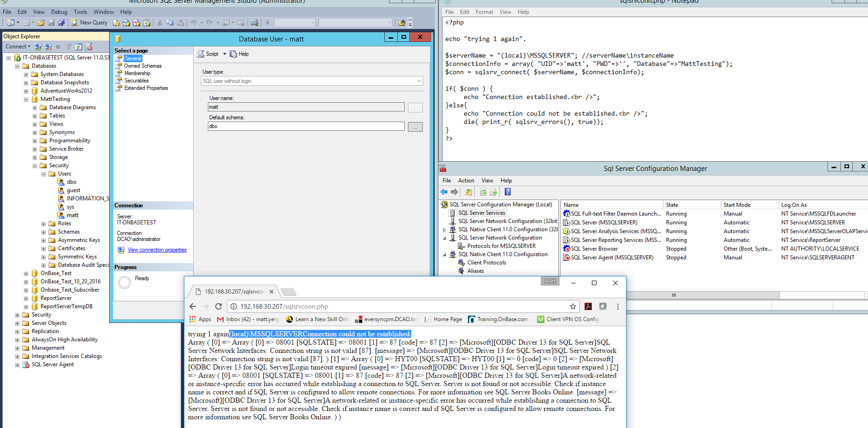Image resolution: width=868 pixels, height=428 pixels.
Task: Click the Copy icon in SSMS toolbar
Action: 170,22
